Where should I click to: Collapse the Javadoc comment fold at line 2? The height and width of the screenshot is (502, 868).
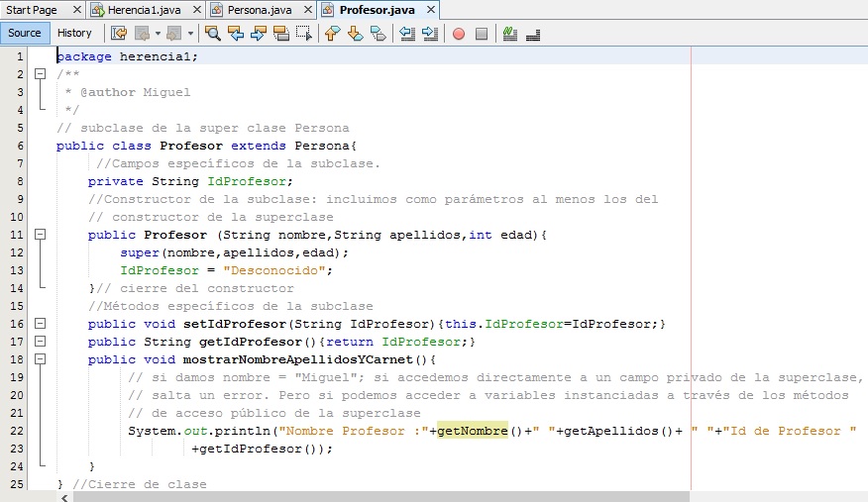[41, 74]
